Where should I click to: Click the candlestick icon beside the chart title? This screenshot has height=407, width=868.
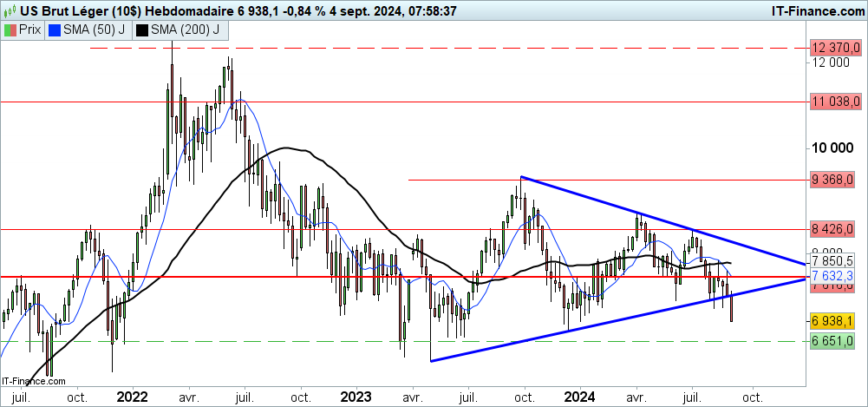point(11,11)
